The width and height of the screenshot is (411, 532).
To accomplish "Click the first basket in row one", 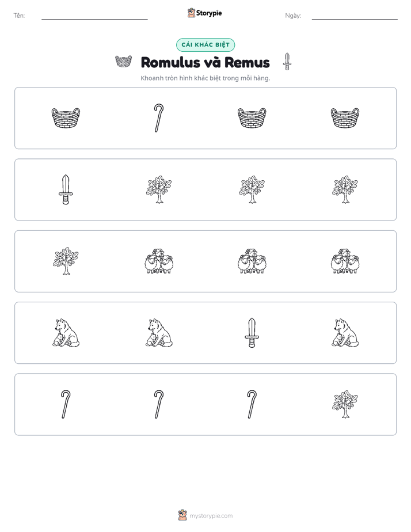I will point(66,118).
